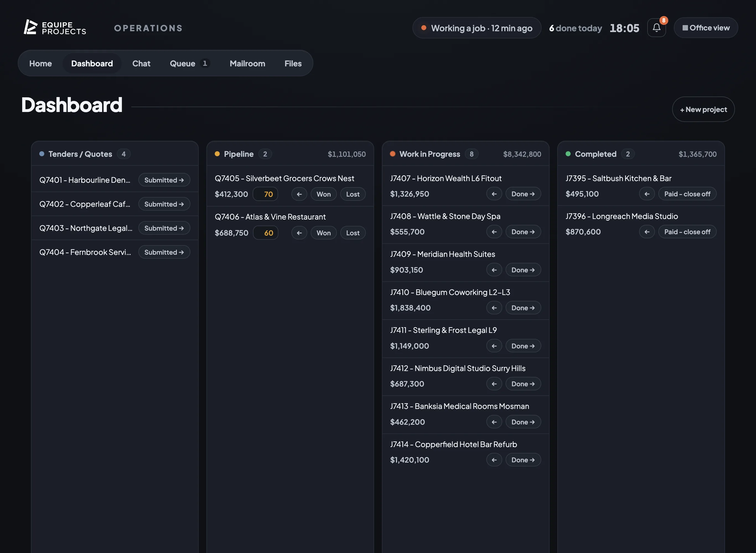This screenshot has height=553, width=756.
Task: Move Q7405 Silverbeet Grocers back a stage
Action: pyautogui.click(x=299, y=194)
